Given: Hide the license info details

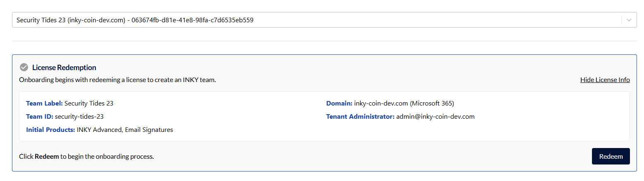Looking at the screenshot, I should click(x=605, y=80).
